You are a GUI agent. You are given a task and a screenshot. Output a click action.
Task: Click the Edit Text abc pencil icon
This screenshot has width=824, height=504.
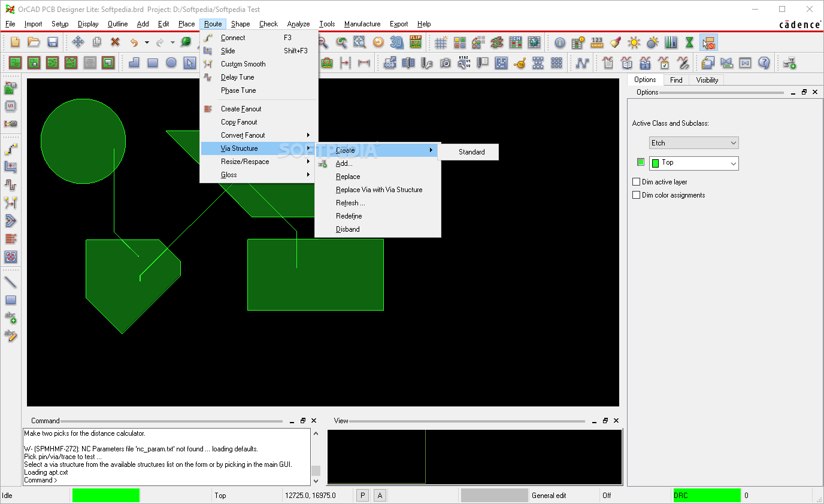coord(11,336)
